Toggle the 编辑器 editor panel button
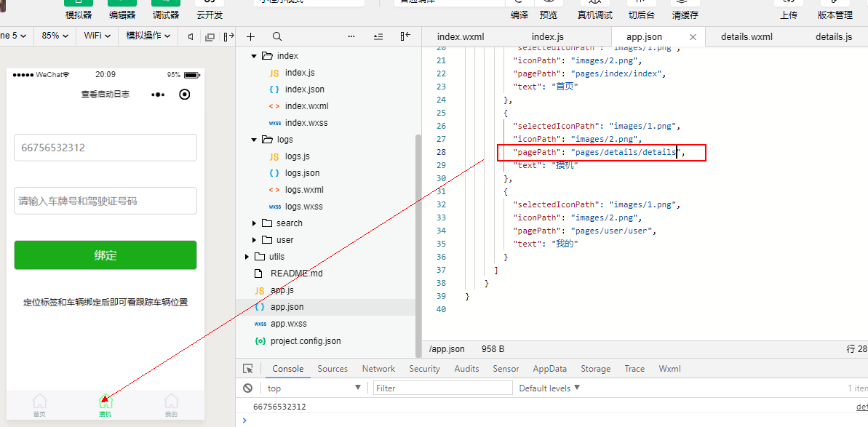Screen dimensions: 868x427 [122, 10]
